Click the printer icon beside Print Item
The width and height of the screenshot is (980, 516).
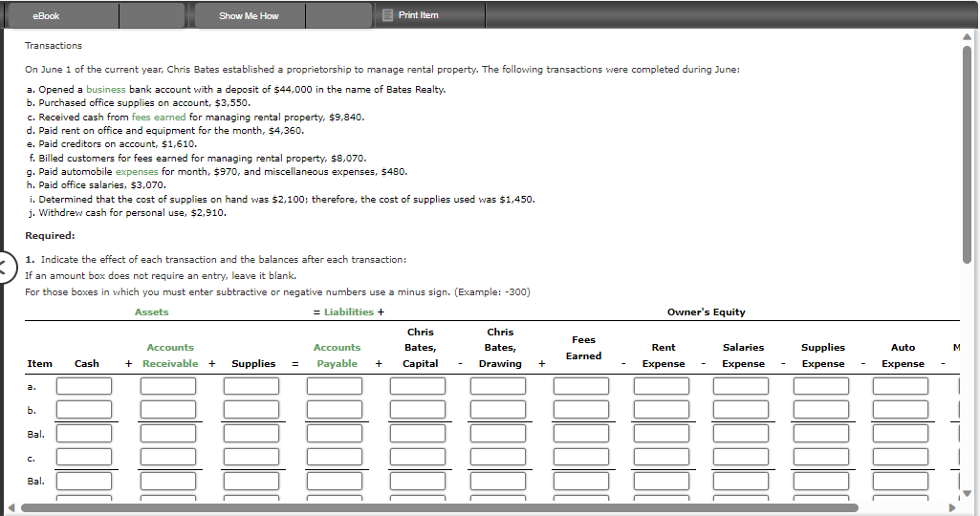point(387,15)
